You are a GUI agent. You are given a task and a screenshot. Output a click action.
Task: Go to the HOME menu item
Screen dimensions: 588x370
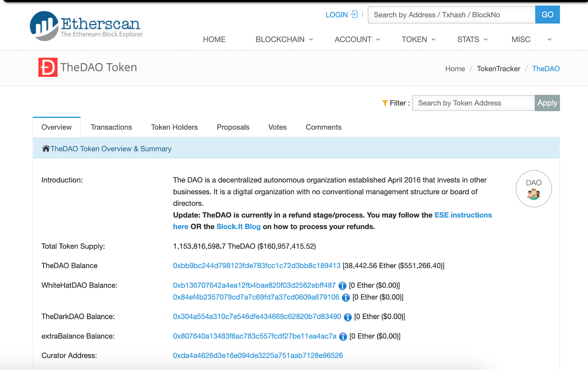214,39
